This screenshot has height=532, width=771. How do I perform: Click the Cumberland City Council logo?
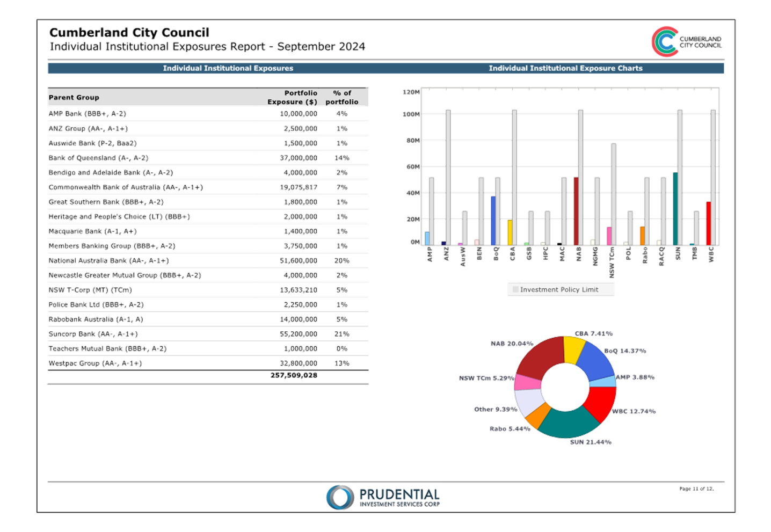(x=687, y=42)
